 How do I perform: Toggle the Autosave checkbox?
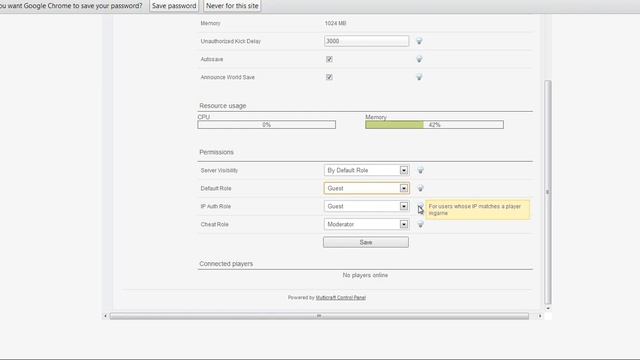(x=329, y=59)
